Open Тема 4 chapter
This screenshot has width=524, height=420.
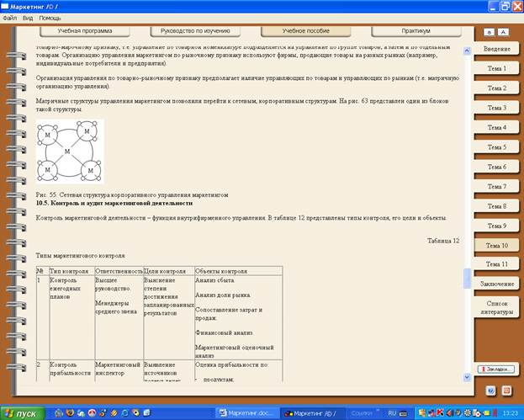[x=497, y=127]
